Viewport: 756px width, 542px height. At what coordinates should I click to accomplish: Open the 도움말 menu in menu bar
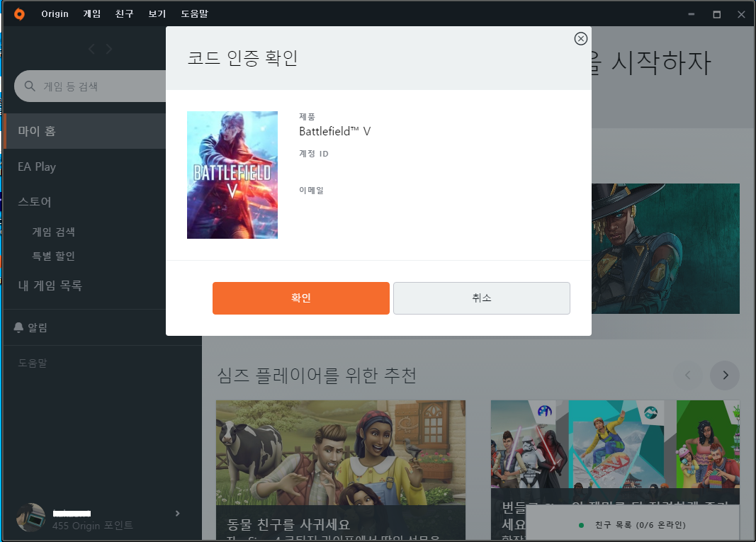click(195, 14)
